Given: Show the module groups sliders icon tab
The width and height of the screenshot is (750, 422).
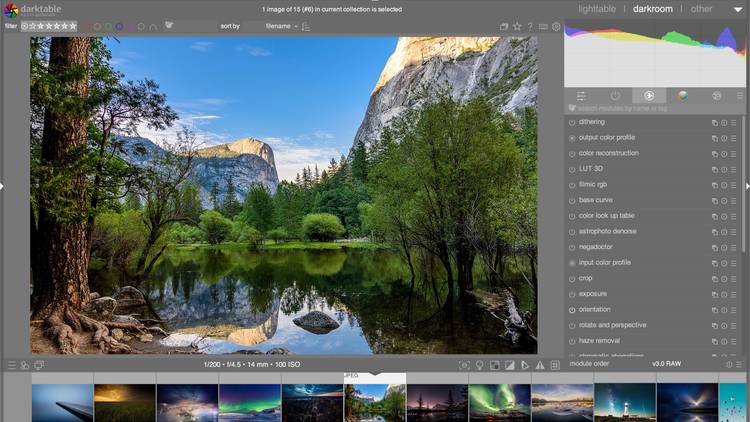Looking at the screenshot, I should [581, 96].
